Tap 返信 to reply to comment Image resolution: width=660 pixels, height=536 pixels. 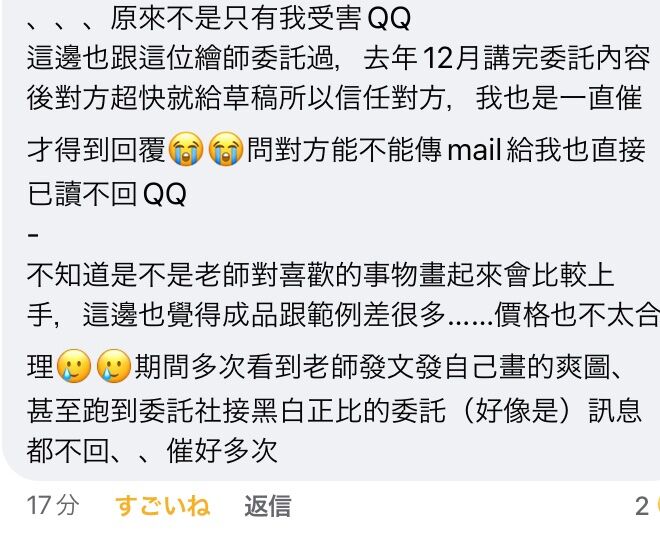click(268, 505)
